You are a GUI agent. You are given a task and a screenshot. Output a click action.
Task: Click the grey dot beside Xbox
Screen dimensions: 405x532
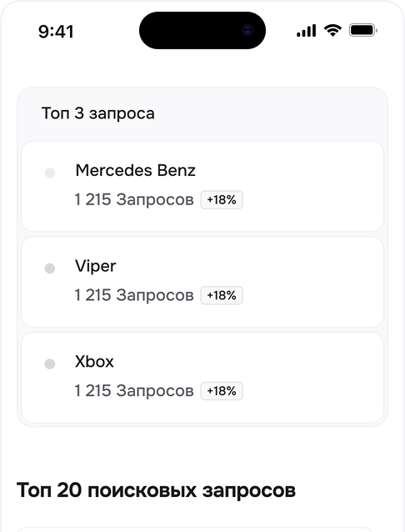[50, 364]
